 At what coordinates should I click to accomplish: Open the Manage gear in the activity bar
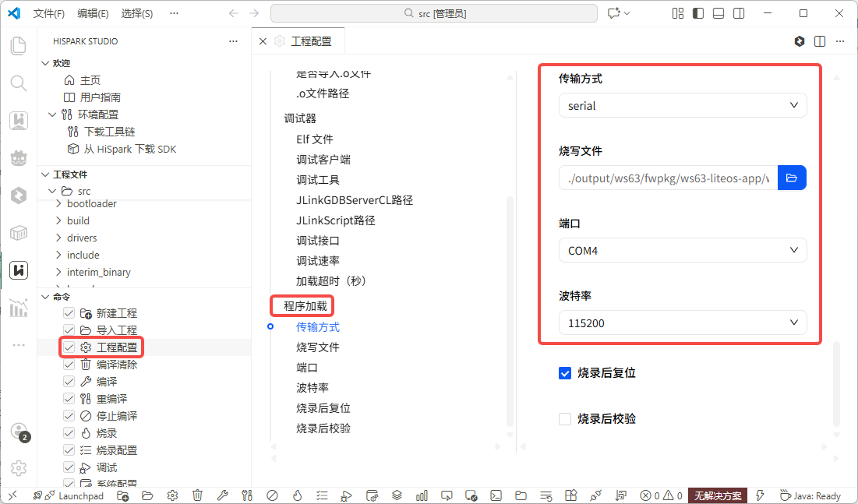click(x=19, y=468)
